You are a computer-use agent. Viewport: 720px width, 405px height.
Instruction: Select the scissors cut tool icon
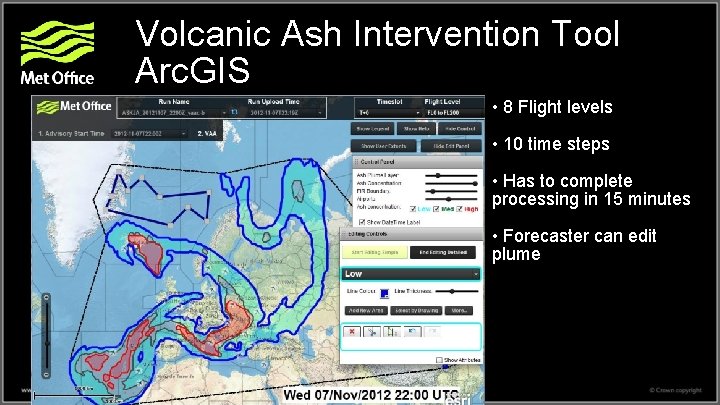tap(371, 332)
